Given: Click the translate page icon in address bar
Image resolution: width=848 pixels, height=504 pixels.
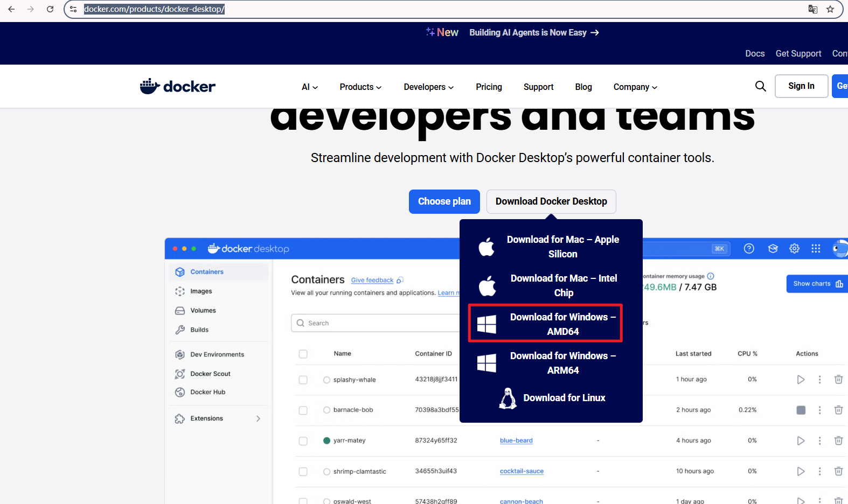Looking at the screenshot, I should pos(812,9).
